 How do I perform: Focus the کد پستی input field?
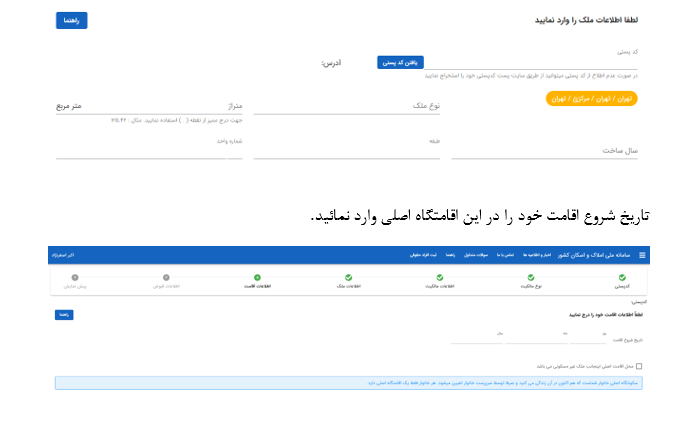click(531, 60)
